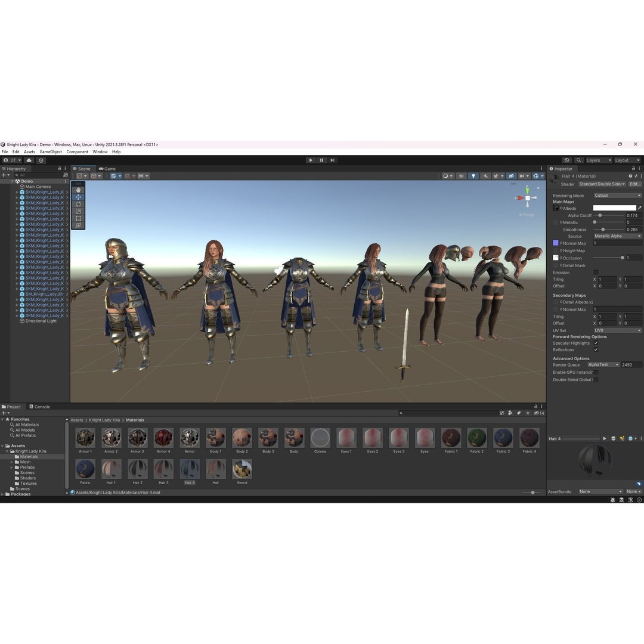Screen dimensions: 644x644
Task: Click Knight Lady Kira breadcrumb
Action: [x=104, y=420]
